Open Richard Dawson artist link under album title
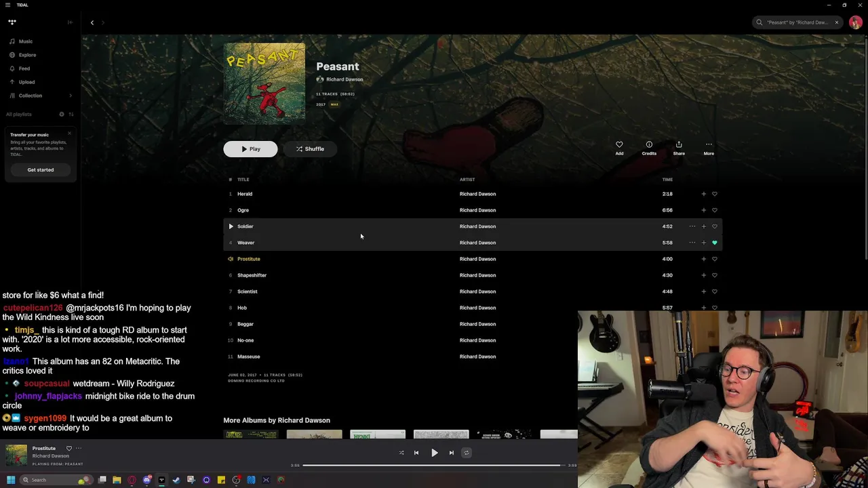The width and height of the screenshot is (868, 488). pyautogui.click(x=344, y=79)
